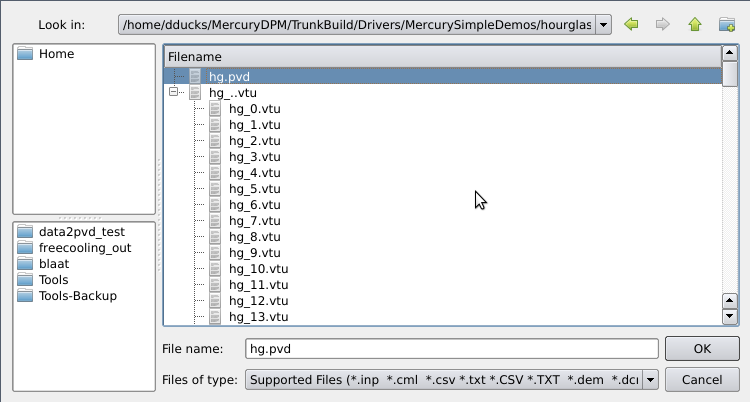Select hg_7.vtu in the file list
The width and height of the screenshot is (750, 402).
coord(254,221)
